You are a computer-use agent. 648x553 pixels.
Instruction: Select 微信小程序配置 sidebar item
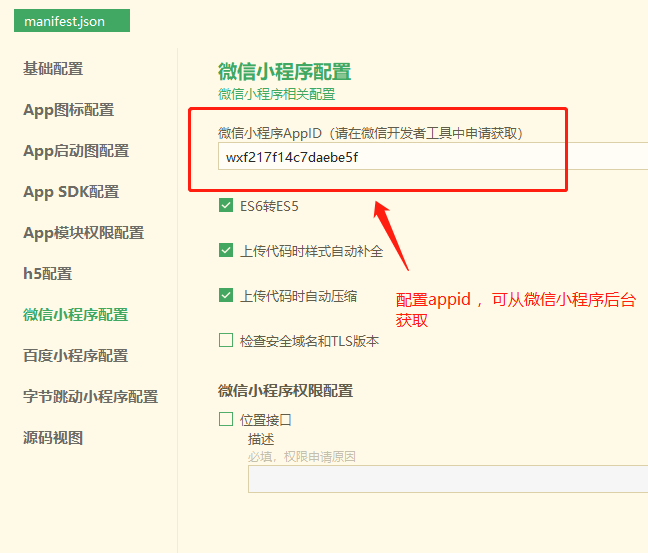(76, 315)
